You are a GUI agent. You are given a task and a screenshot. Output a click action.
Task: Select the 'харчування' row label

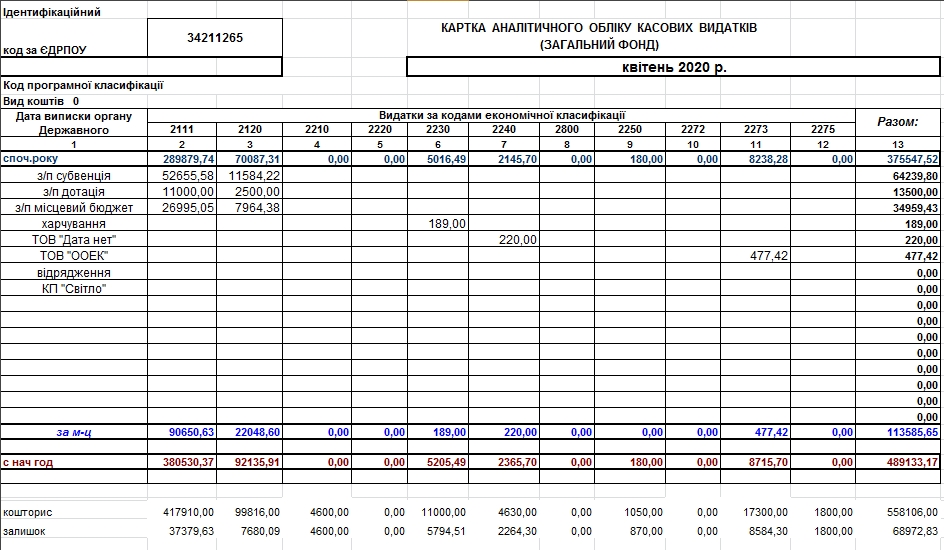(x=74, y=224)
